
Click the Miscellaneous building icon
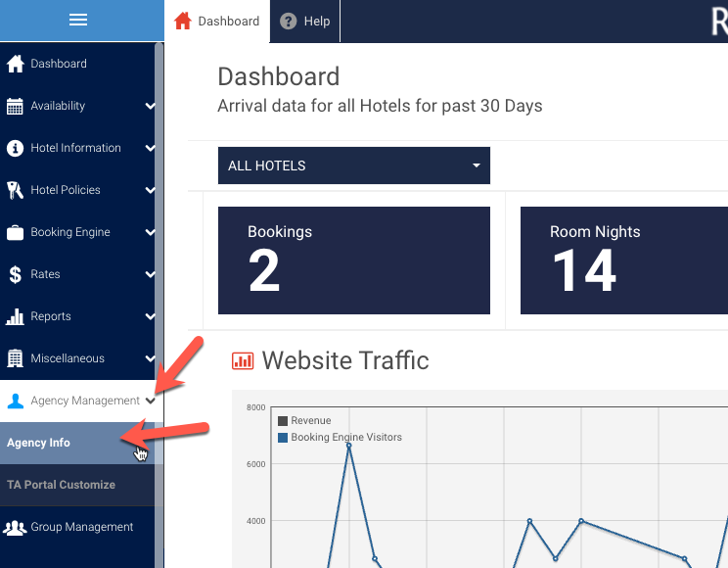[x=15, y=358]
